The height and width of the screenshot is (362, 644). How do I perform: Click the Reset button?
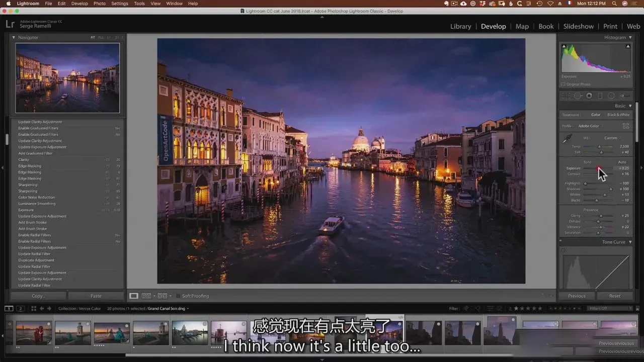[615, 296]
